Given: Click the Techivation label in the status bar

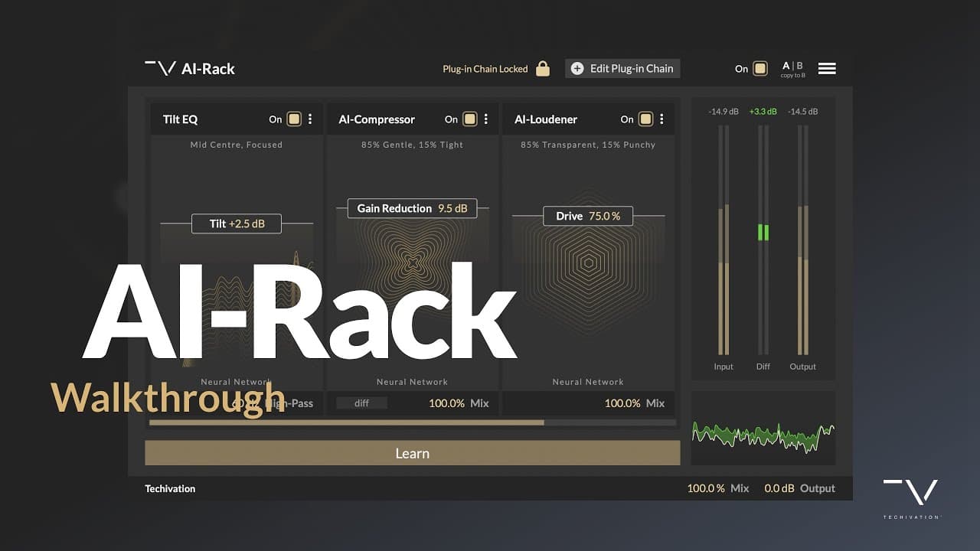Looking at the screenshot, I should click(170, 488).
